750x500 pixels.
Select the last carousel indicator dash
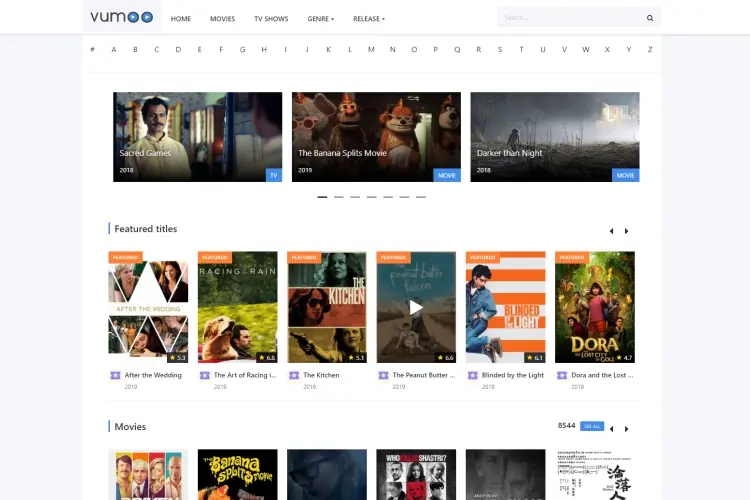click(420, 197)
